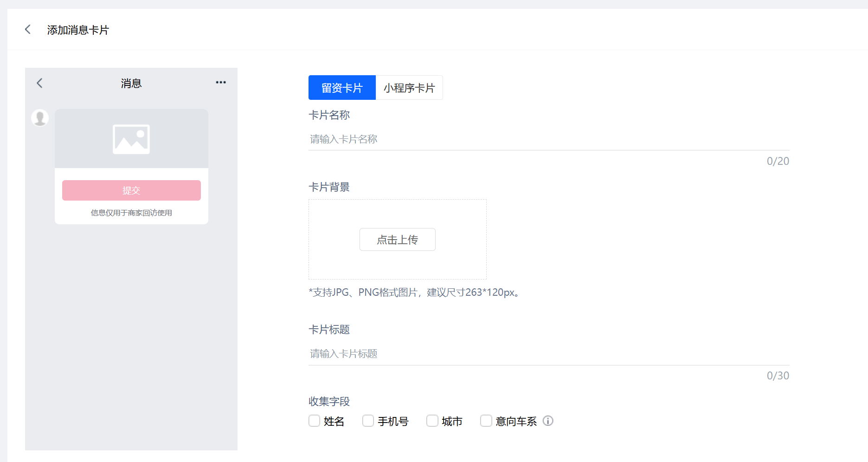This screenshot has height=462, width=868.
Task: Click the 消息 title in the phone preview
Action: pos(131,84)
